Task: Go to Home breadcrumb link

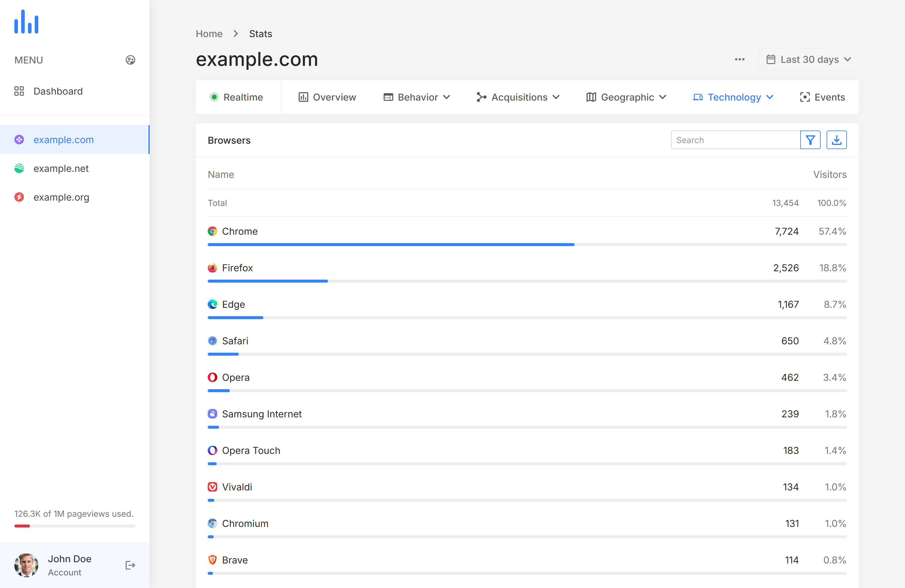Action: click(x=209, y=34)
